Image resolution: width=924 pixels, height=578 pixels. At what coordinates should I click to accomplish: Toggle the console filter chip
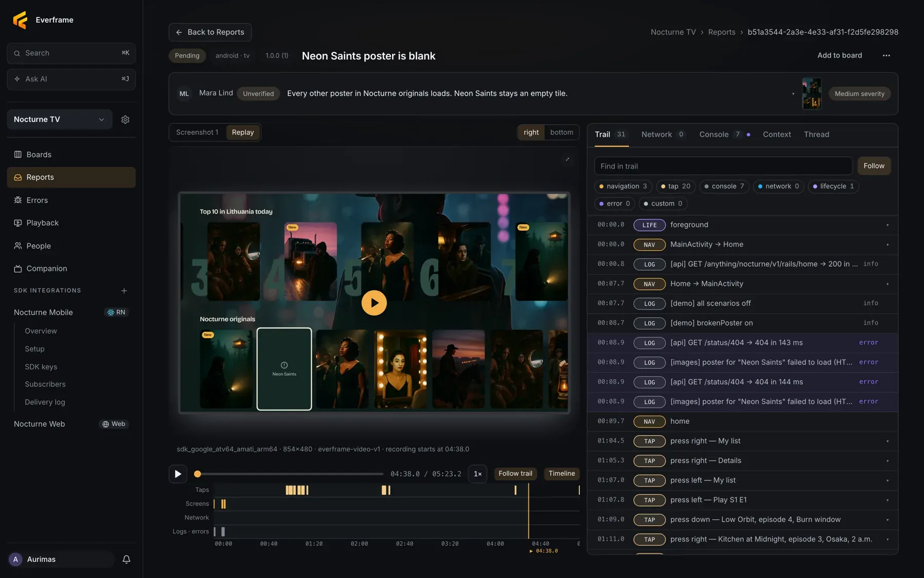click(724, 187)
